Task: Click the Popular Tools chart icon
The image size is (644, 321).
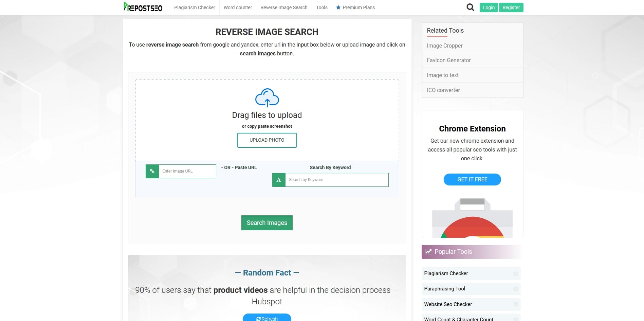Action: click(x=428, y=252)
